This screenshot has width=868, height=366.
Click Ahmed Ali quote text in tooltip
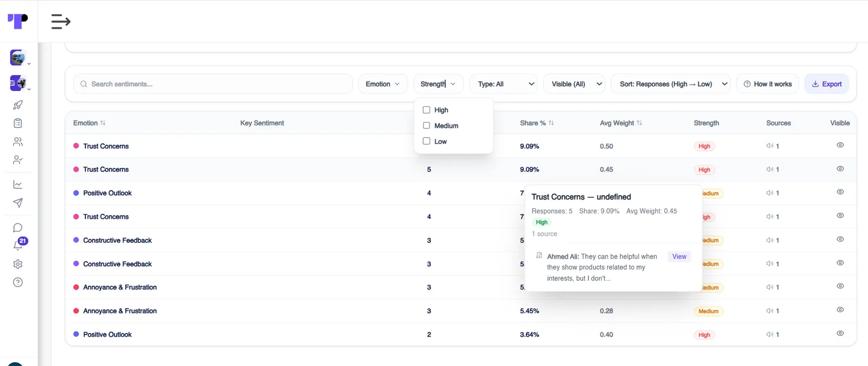[602, 267]
